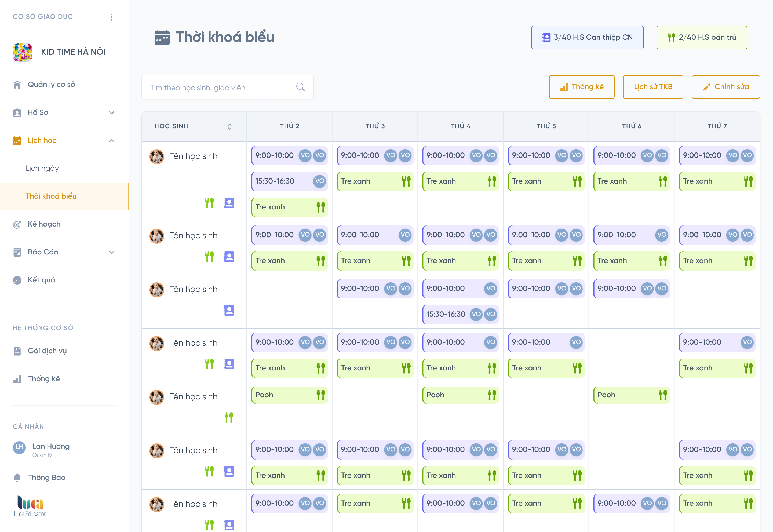Toggle the 3/40 H.S Can thiệp CN filter
This screenshot has height=532, width=773.
point(587,37)
